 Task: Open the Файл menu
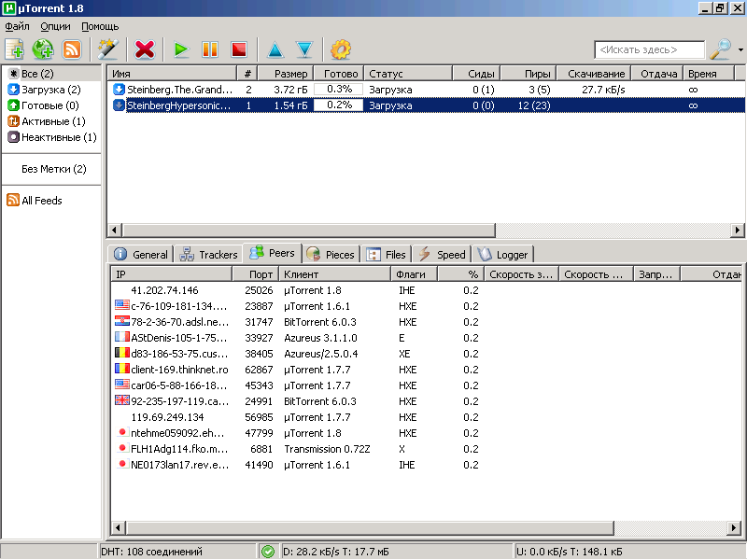[x=17, y=27]
